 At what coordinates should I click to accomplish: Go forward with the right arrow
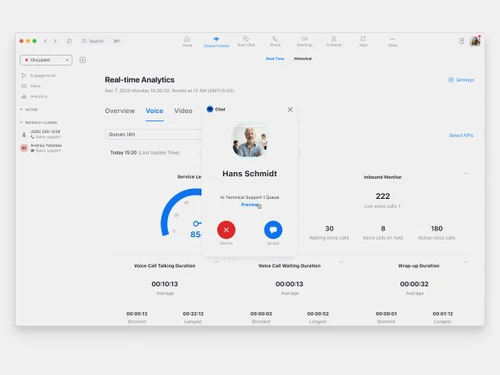tap(55, 41)
